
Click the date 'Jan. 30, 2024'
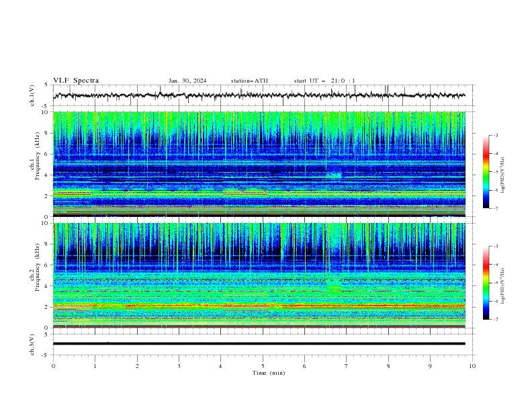coord(187,81)
